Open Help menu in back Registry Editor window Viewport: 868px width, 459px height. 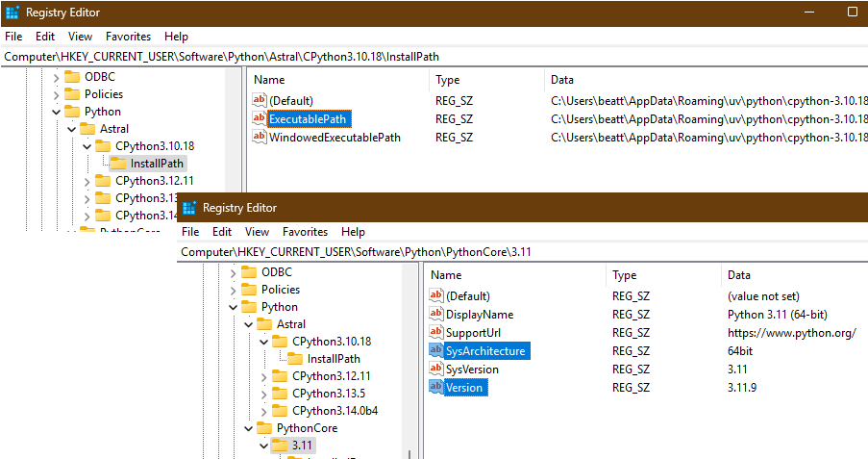(176, 37)
